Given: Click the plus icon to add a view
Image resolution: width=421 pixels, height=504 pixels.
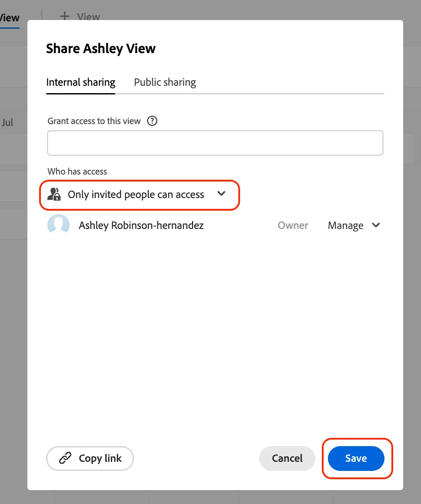Looking at the screenshot, I should 64,16.
